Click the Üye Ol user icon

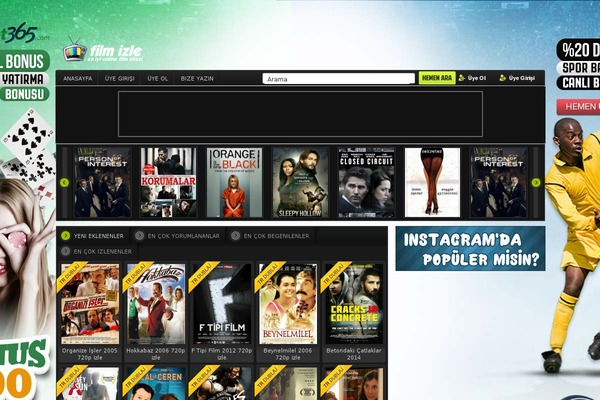462,78
